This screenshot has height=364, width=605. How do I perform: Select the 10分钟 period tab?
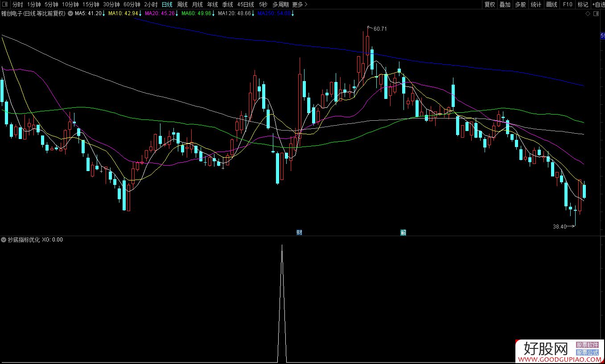point(70,4)
